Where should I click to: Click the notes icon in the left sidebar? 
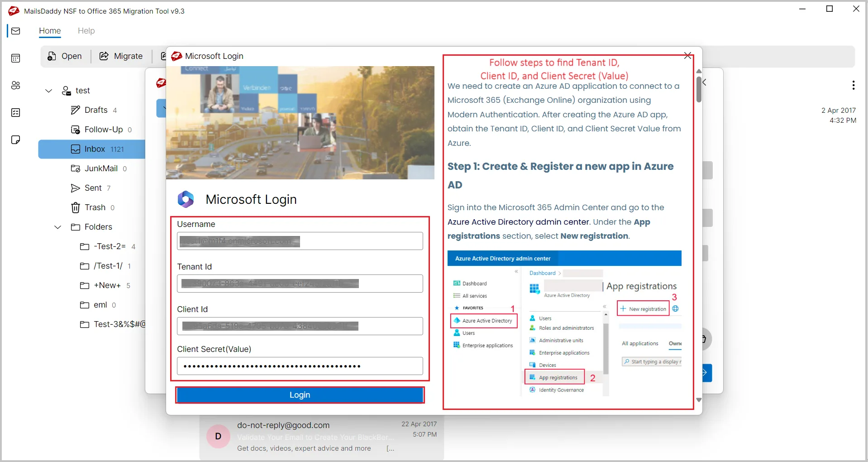16,140
